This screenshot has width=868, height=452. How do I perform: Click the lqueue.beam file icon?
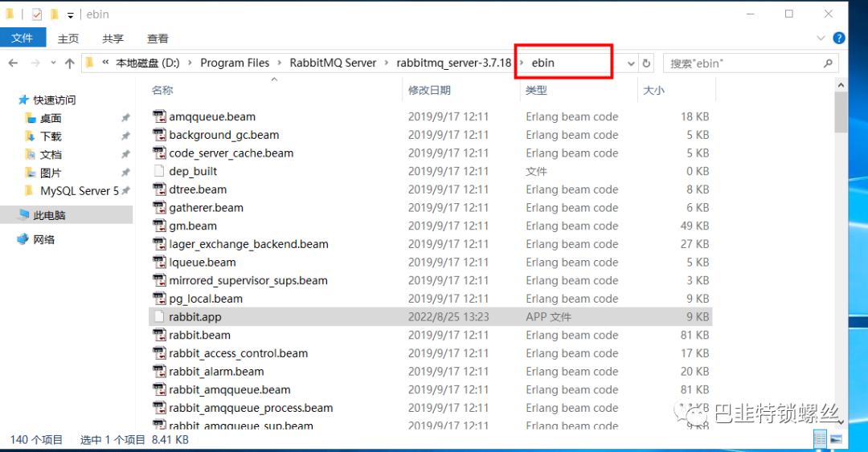[x=159, y=263]
